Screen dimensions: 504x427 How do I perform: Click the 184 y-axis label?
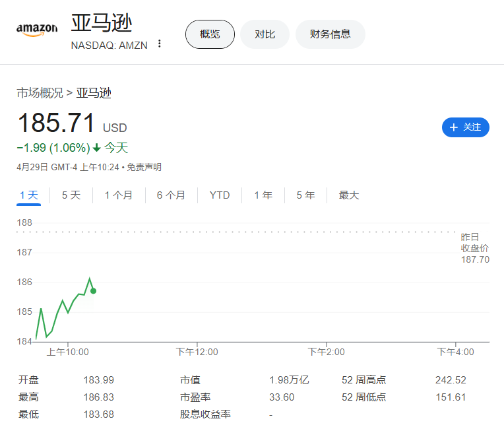(x=24, y=341)
